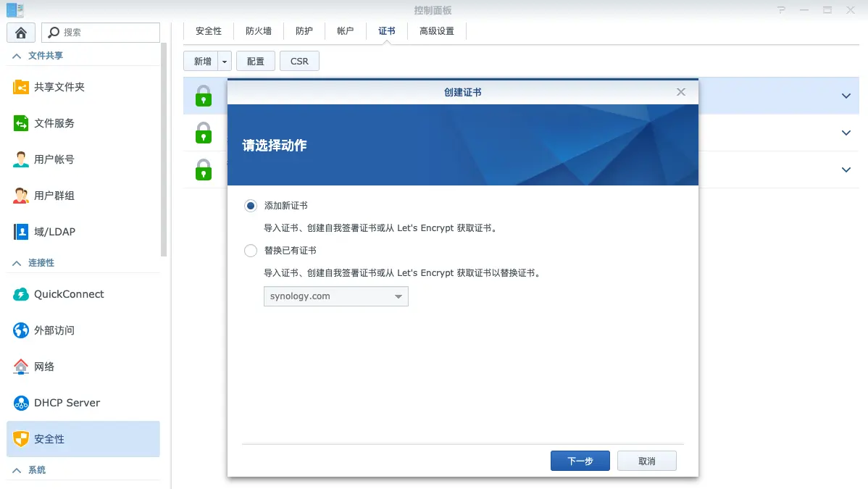Switch to the Firewall (防火墙) tab
Viewport: 868px width, 489px height.
pos(259,31)
